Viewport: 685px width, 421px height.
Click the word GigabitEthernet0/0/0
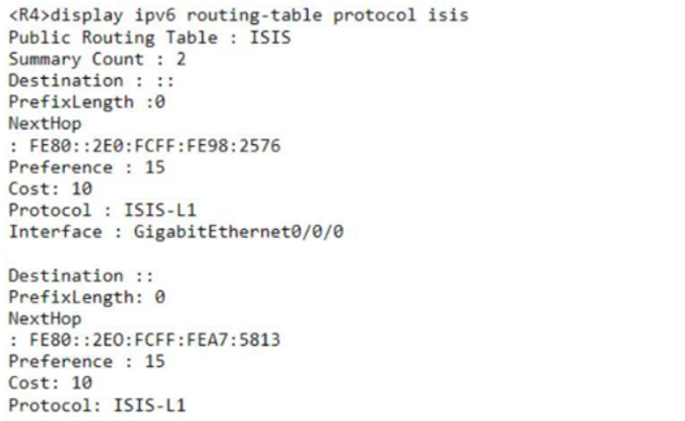[239, 231]
